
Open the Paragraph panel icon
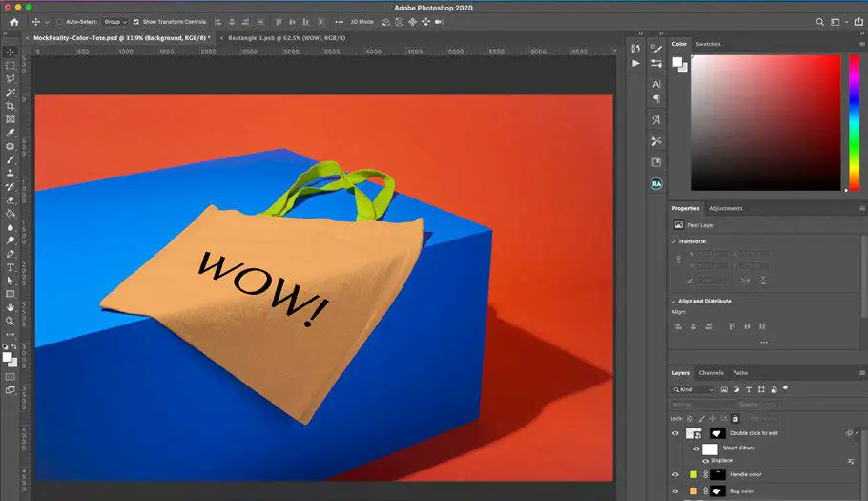click(656, 98)
